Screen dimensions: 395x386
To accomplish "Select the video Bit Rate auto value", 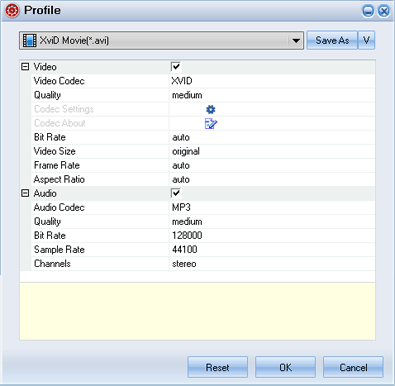I will (181, 137).
